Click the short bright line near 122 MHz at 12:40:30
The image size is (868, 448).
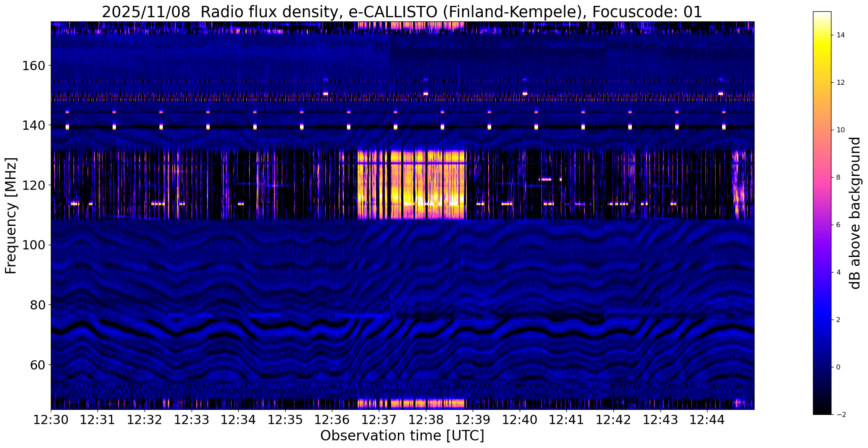[545, 179]
